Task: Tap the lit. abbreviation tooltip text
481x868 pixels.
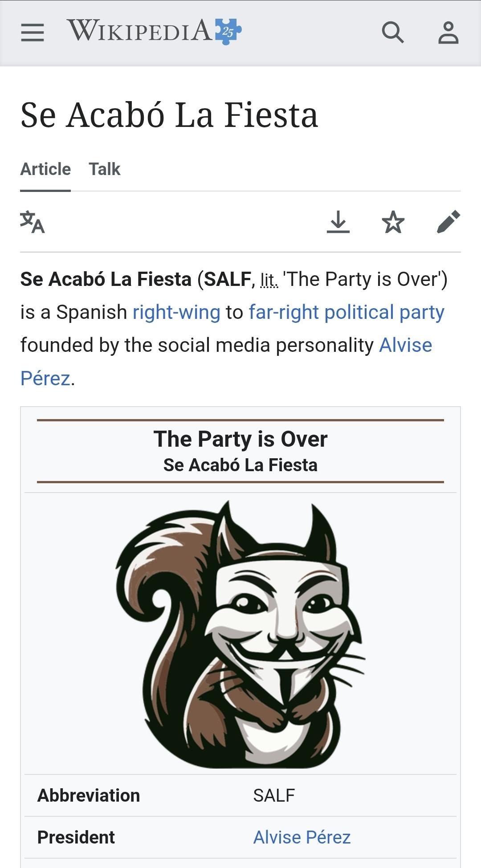Action: click(269, 280)
